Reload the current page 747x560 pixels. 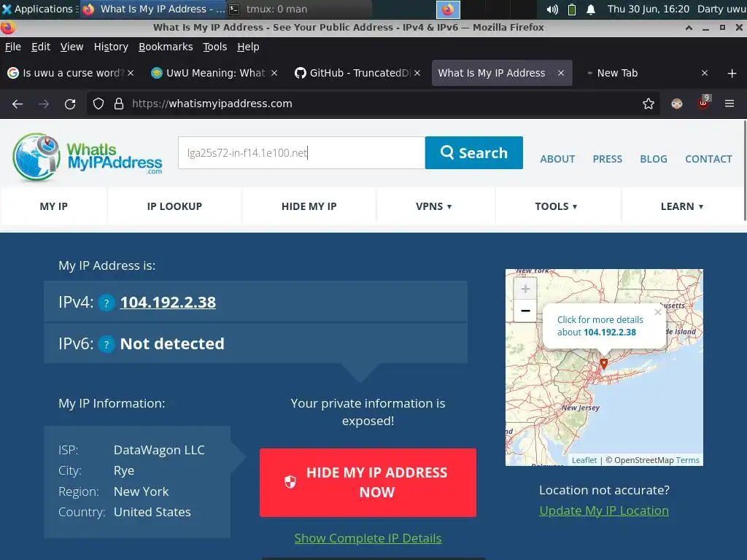(70, 104)
